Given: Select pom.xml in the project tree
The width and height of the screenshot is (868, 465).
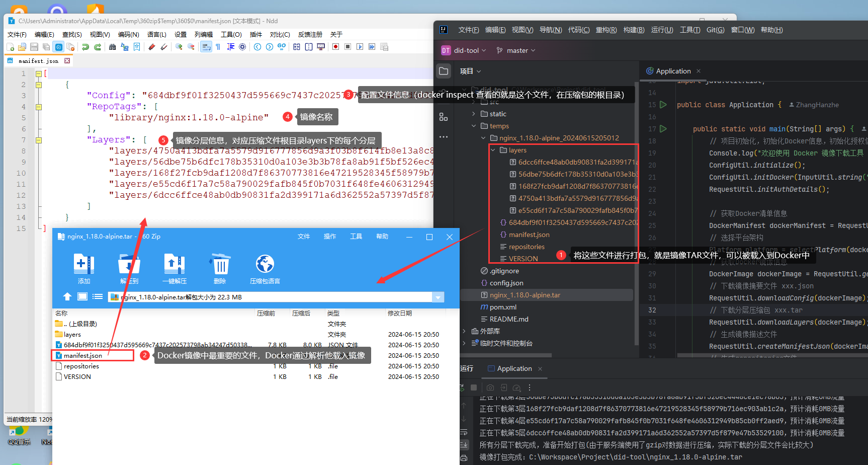Looking at the screenshot, I should [503, 307].
